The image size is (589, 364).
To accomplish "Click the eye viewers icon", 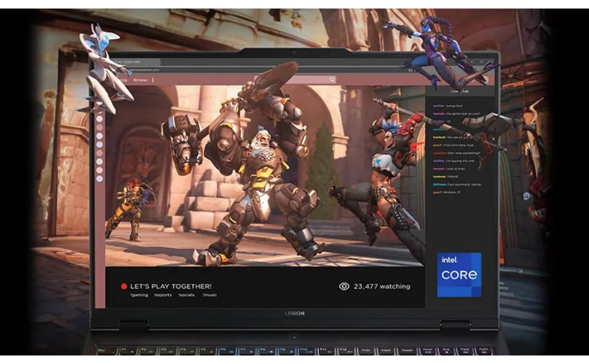I will 344,286.
